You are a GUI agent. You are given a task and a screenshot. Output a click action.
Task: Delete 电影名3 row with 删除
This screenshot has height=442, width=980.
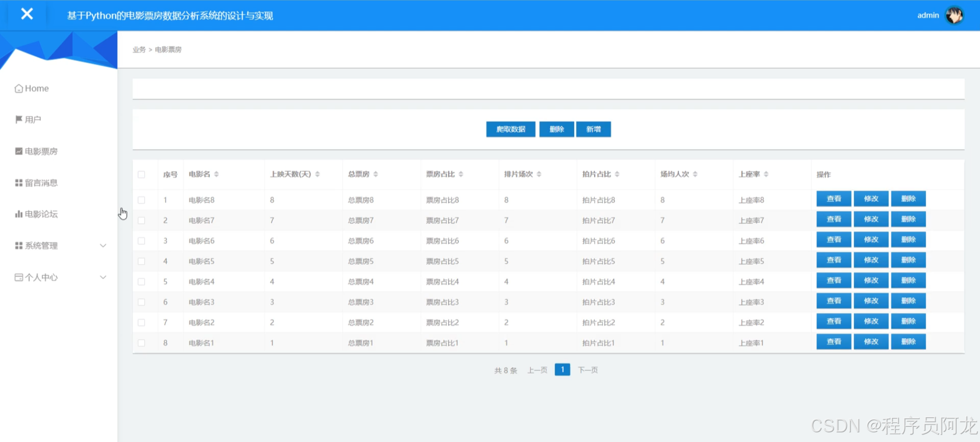tap(908, 301)
